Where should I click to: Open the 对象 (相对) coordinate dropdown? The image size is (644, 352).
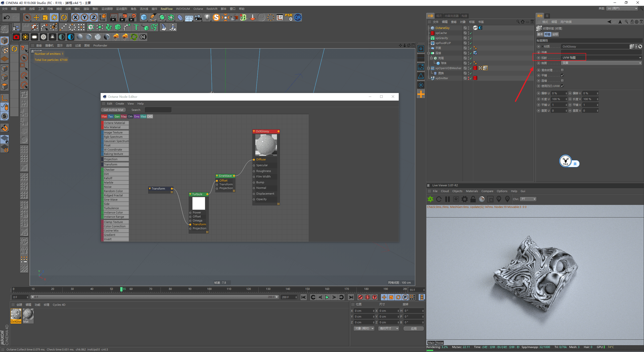click(364, 329)
